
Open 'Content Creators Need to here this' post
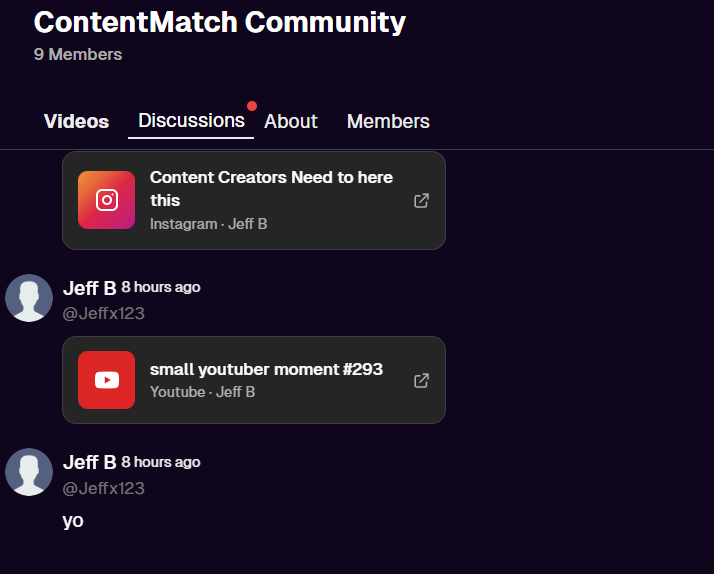tap(271, 188)
